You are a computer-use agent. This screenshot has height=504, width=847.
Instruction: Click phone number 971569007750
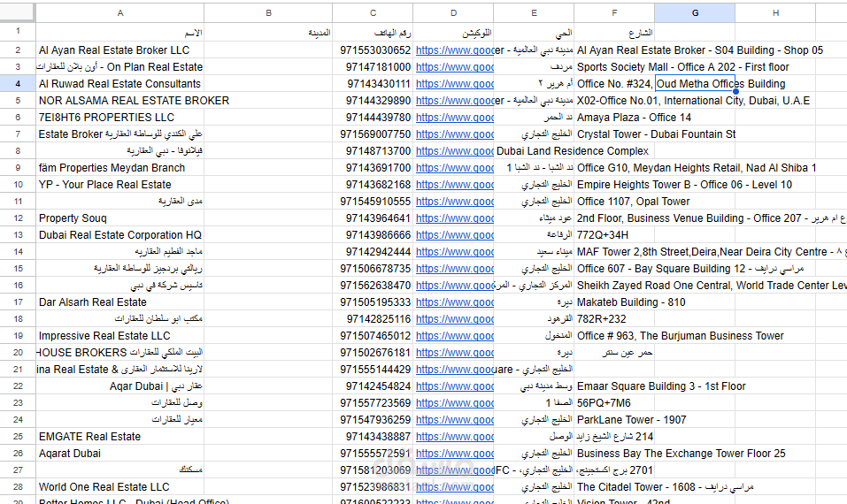(375, 134)
